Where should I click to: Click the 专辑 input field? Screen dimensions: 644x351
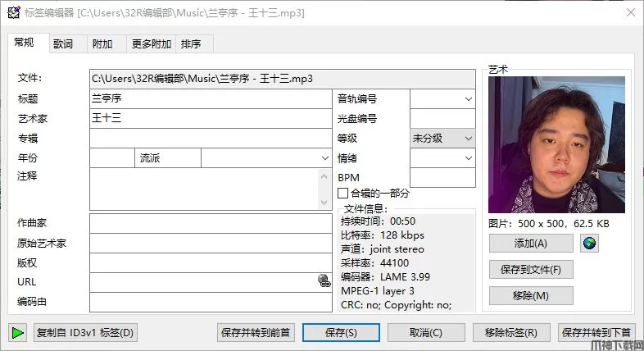(x=211, y=138)
